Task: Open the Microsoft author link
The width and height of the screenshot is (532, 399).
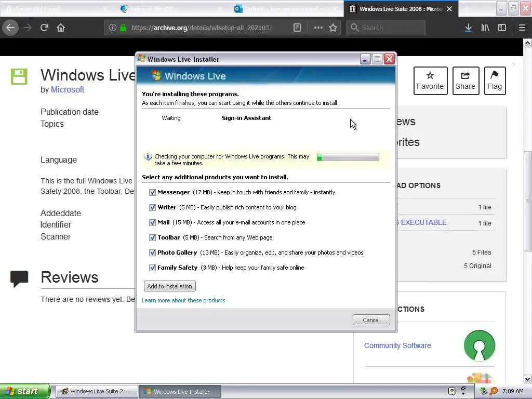Action: 67,89
